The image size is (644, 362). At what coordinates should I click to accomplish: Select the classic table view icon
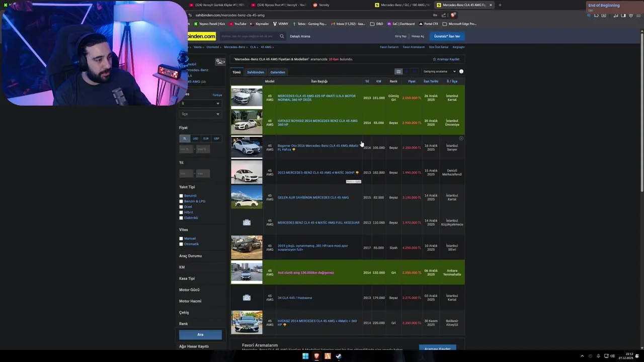click(x=398, y=71)
